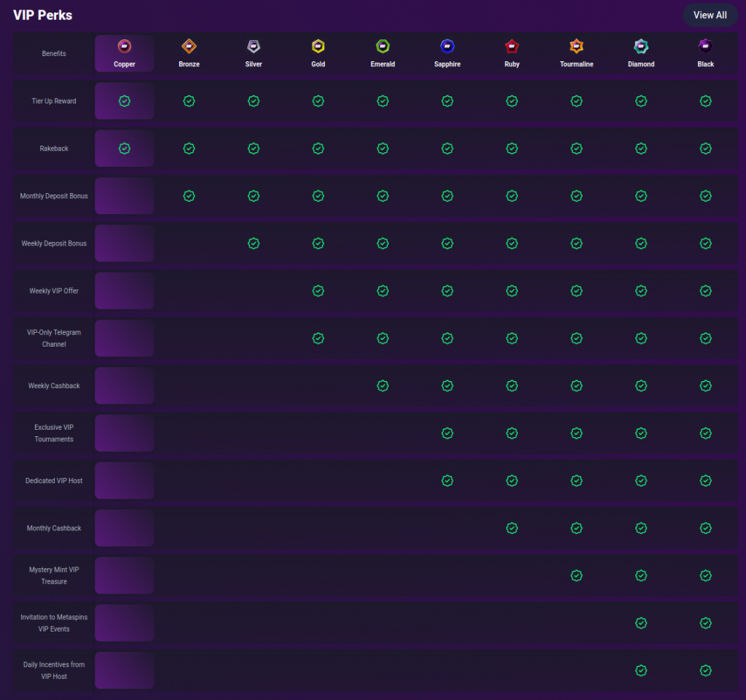Click Ruby's Monthly Cashback checkmark

coord(512,528)
